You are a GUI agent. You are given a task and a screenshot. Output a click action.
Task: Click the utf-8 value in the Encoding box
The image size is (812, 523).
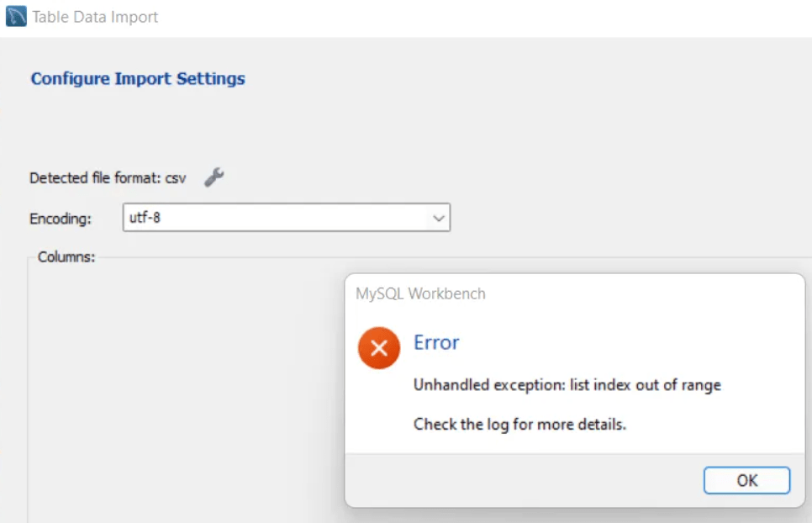click(x=145, y=218)
